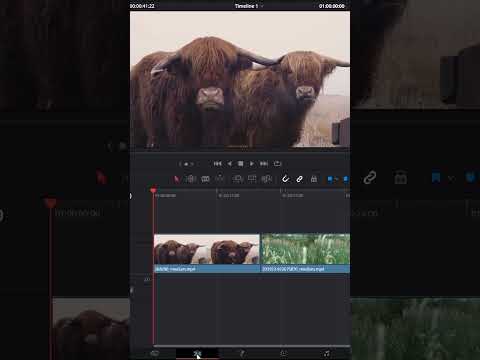Click the previous/next edit navigation control
The image size is (480, 360).
click(x=187, y=164)
